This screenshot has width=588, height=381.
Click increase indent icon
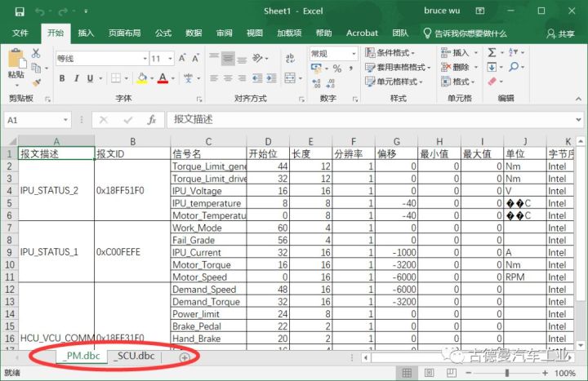(x=271, y=78)
